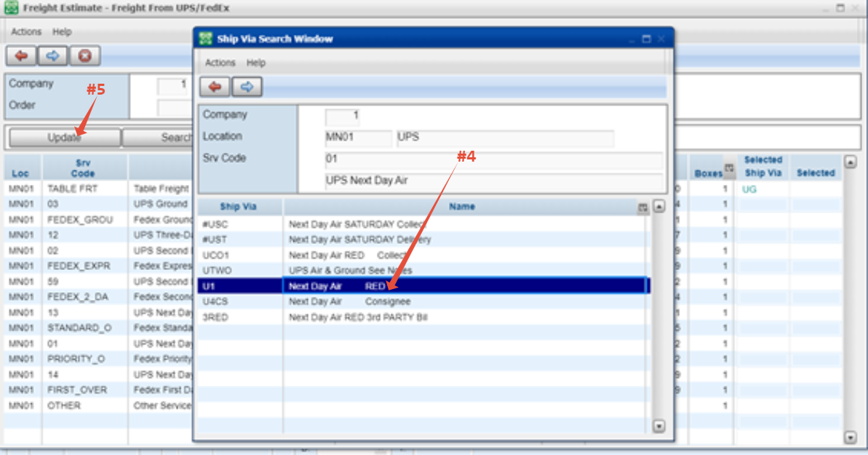Select 3RED 3rd Party Bill row
Viewport: 868px width, 455px height.
(x=423, y=317)
